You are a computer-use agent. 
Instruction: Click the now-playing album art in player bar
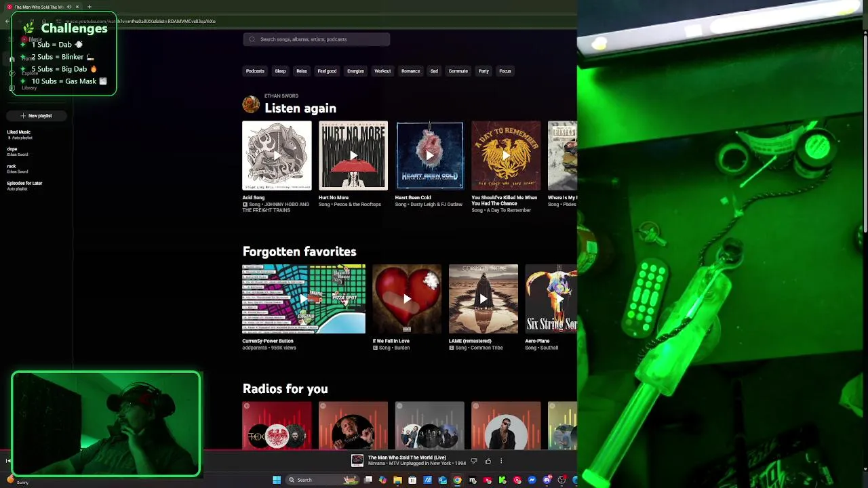click(x=357, y=461)
